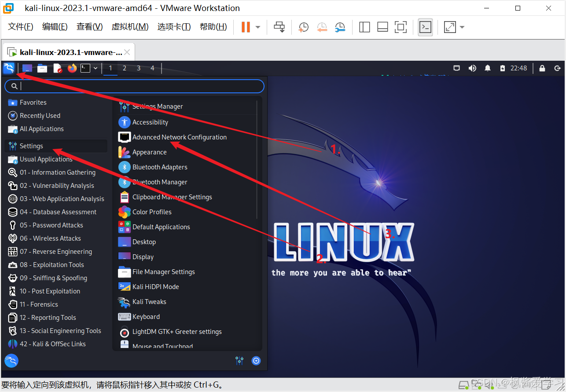Open 07 - Reverse Engineering category

(56, 252)
